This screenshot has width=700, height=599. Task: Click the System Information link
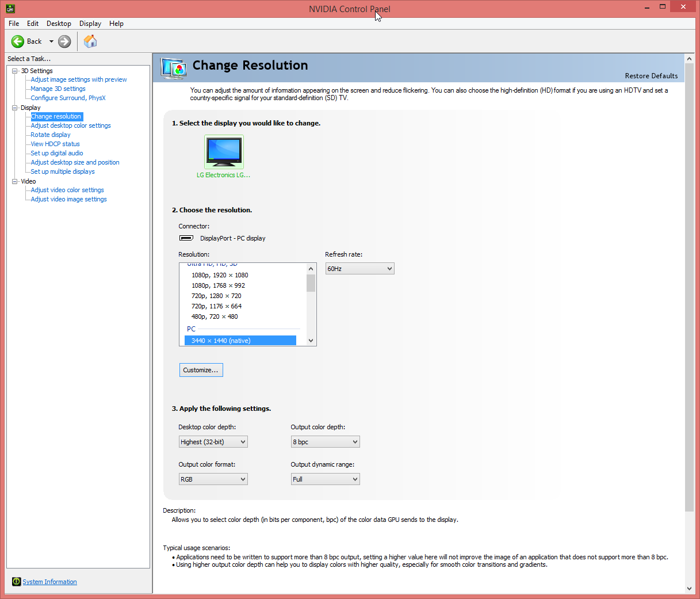tap(49, 582)
